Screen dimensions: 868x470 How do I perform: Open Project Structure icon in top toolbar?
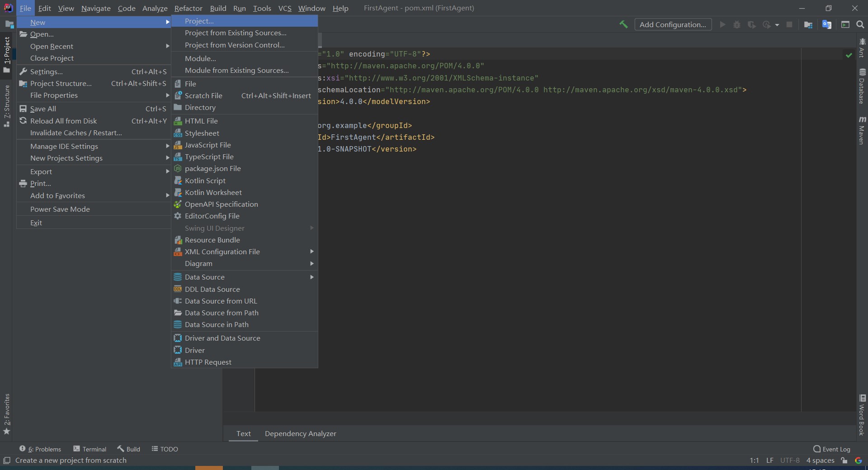(x=808, y=24)
